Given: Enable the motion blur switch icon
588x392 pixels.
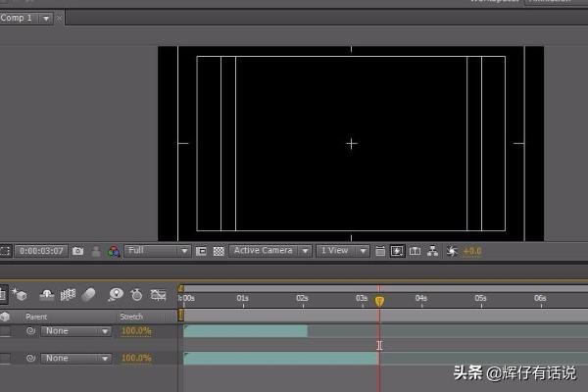Looking at the screenshot, I should point(88,295).
